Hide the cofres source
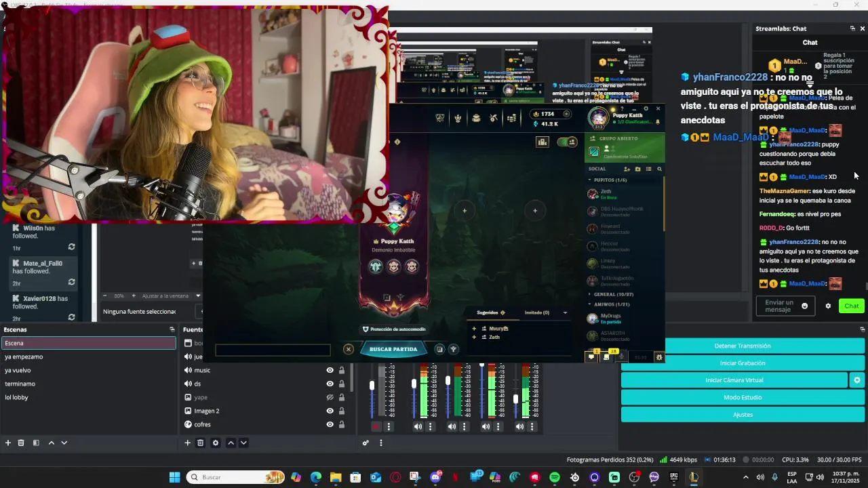This screenshot has width=868, height=488. coord(330,424)
